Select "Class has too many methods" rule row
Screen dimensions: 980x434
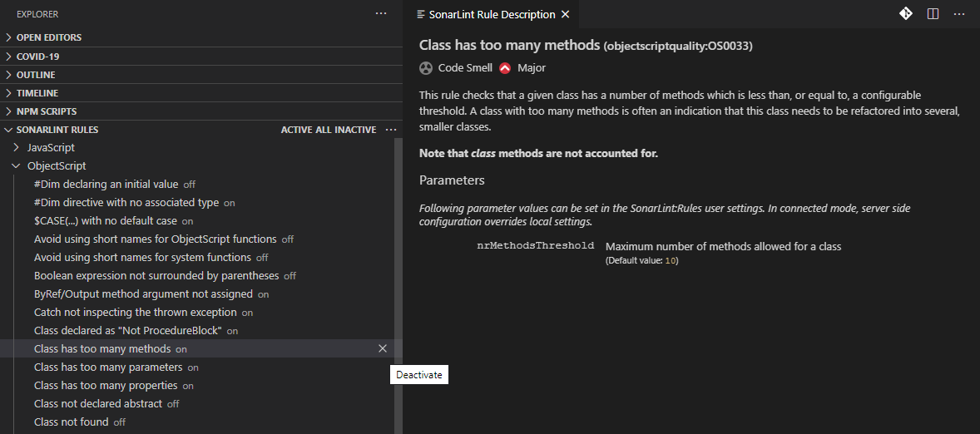coord(197,348)
